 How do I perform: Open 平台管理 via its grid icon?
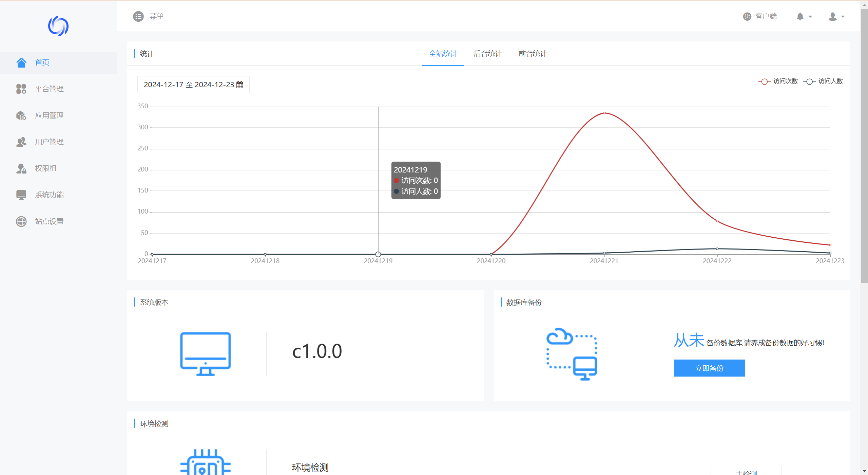pyautogui.click(x=21, y=89)
